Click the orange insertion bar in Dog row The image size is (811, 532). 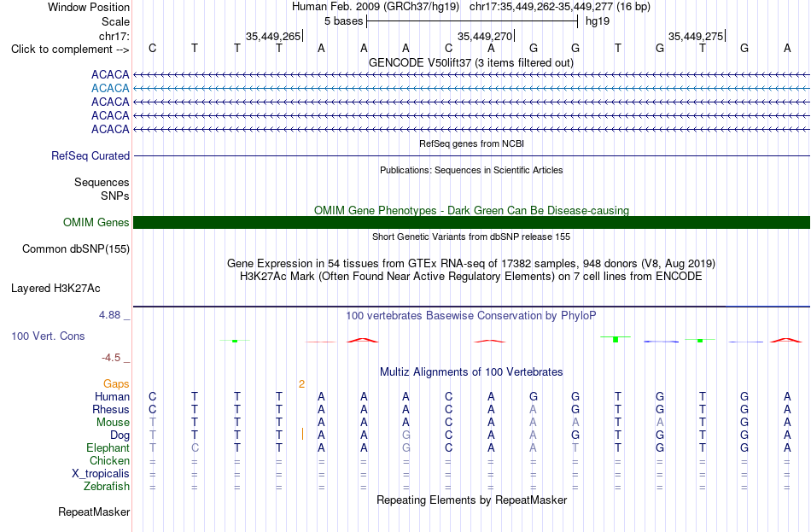click(302, 434)
